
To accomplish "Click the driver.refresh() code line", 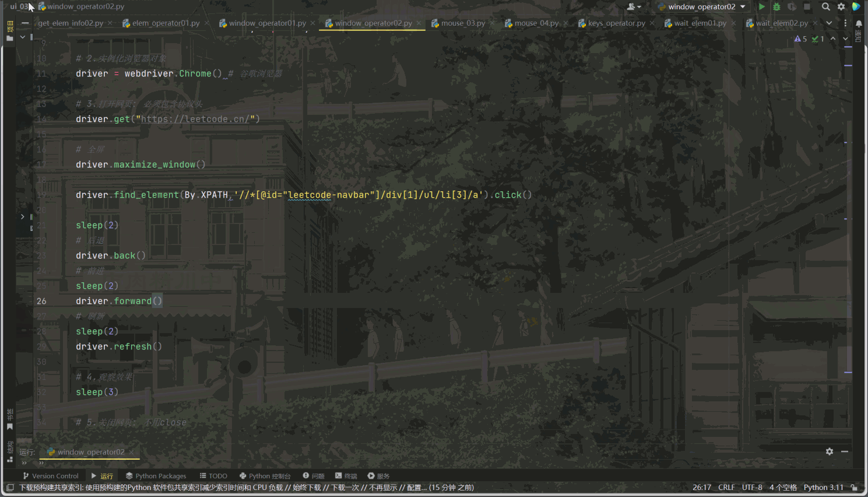I will click(x=119, y=346).
